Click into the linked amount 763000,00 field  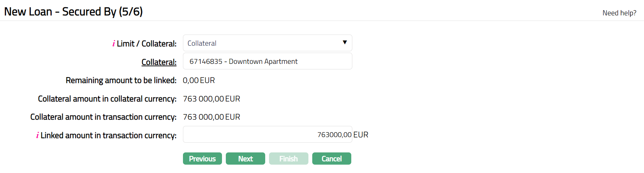267,135
